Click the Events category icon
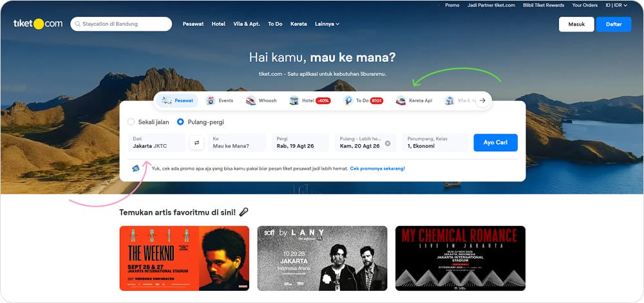Viewport: 644px width, 303px height. coord(211,100)
